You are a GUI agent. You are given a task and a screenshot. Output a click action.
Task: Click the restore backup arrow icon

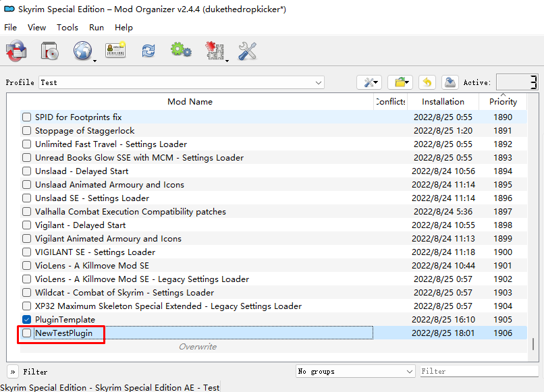pos(427,82)
